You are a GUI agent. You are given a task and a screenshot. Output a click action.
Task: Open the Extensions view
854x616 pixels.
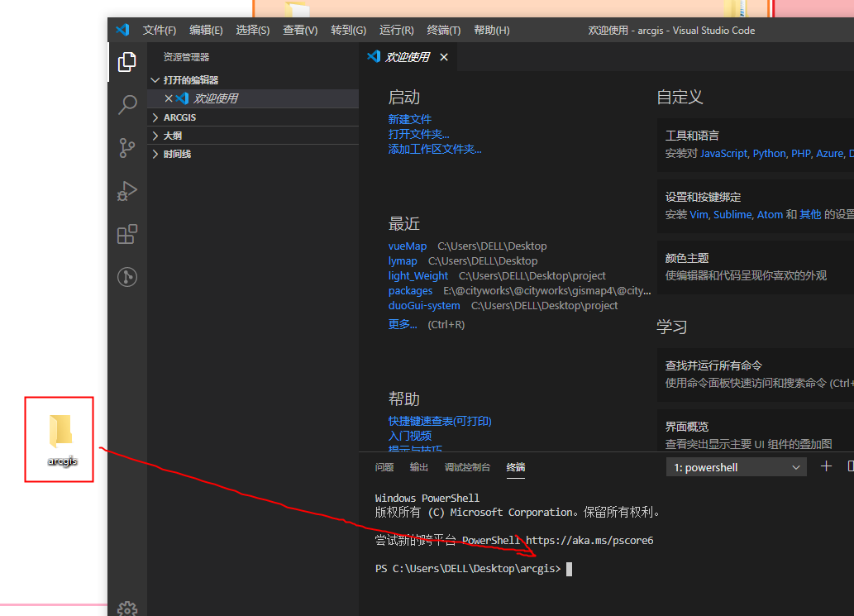point(127,234)
